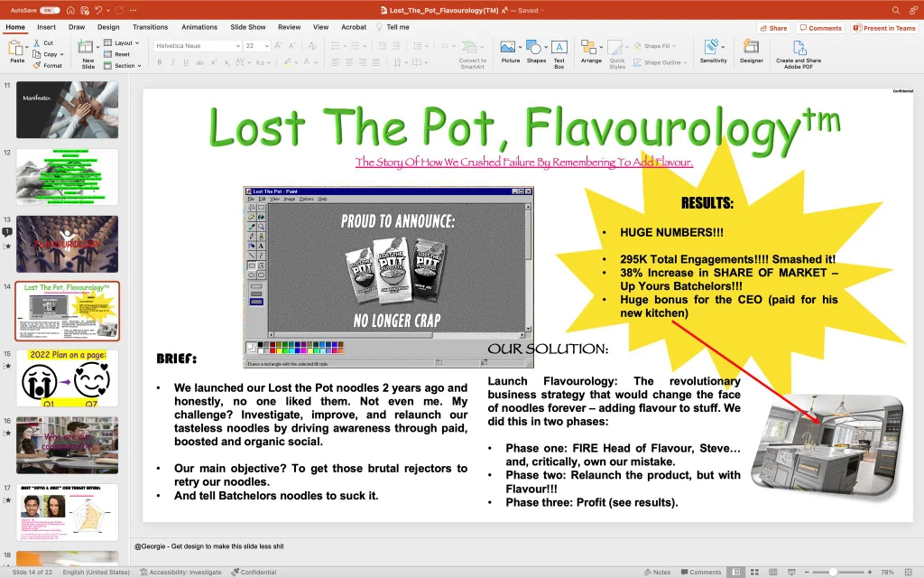Screen dimensions: 924x578
Task: Open the Designer pane
Action: 751,52
